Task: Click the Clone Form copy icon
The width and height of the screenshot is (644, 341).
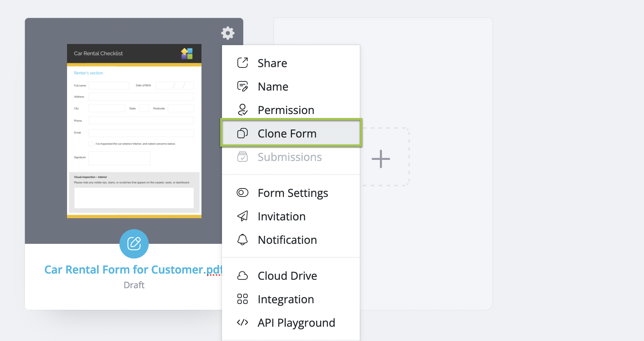Action: tap(243, 133)
